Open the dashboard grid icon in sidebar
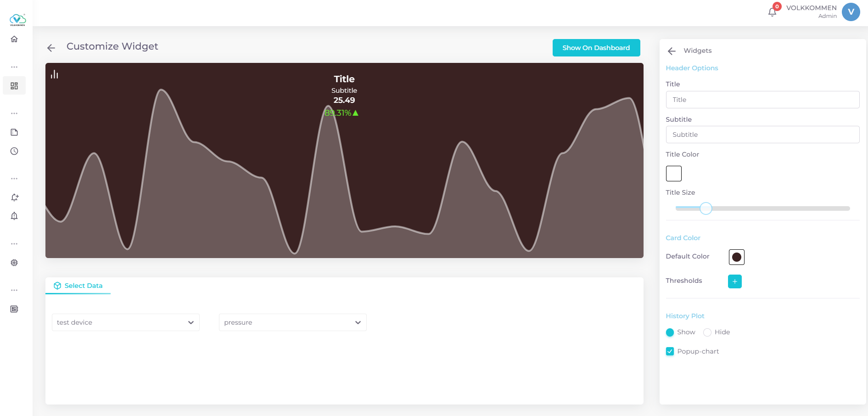Image resolution: width=868 pixels, height=416 pixels. 14,86
